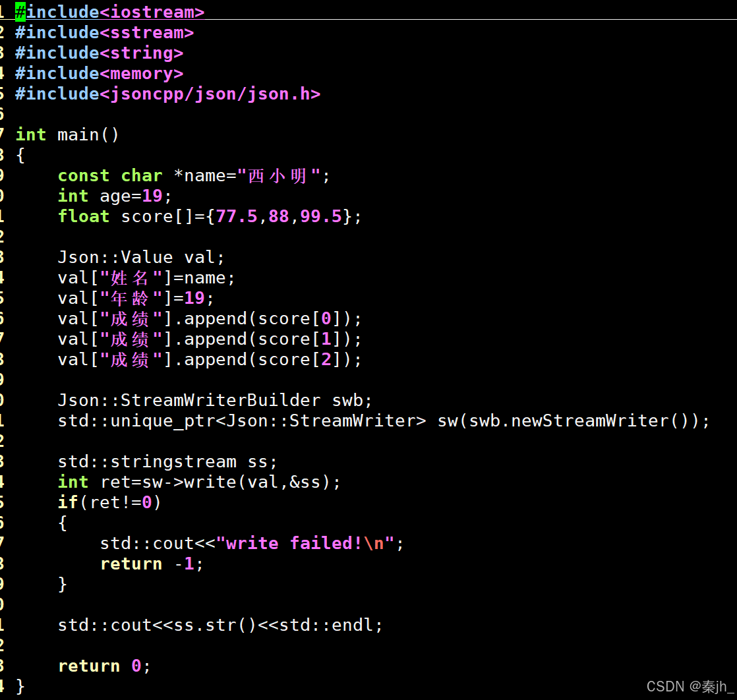Select the #include<memory> line
The height and width of the screenshot is (700, 737).
[99, 73]
